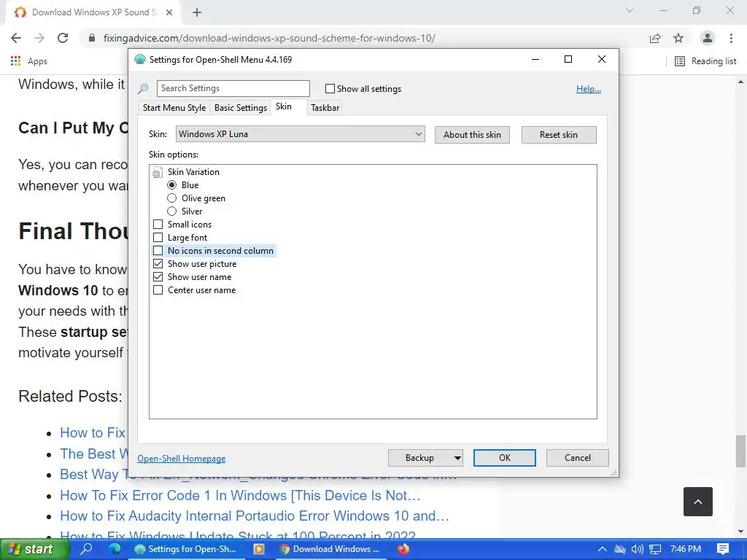This screenshot has height=560, width=747.
Task: Click the Skin Variation group label
Action: [193, 172]
